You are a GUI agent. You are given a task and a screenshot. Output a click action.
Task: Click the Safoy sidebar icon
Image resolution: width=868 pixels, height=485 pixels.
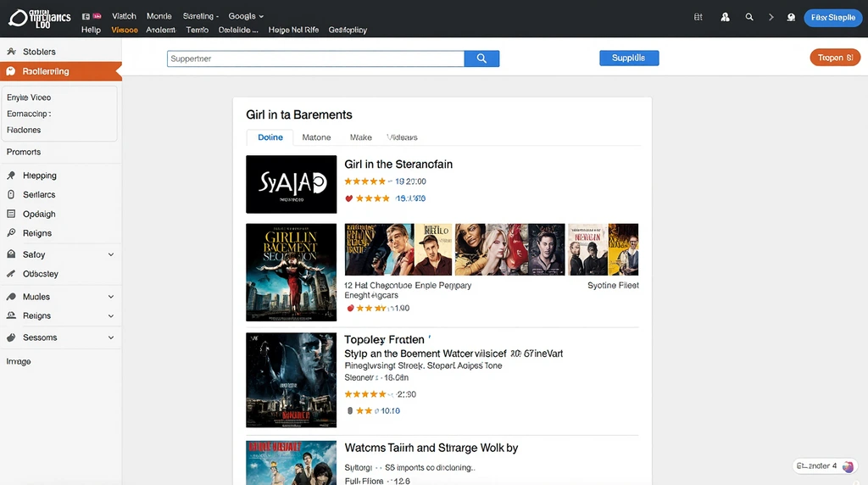(11, 254)
